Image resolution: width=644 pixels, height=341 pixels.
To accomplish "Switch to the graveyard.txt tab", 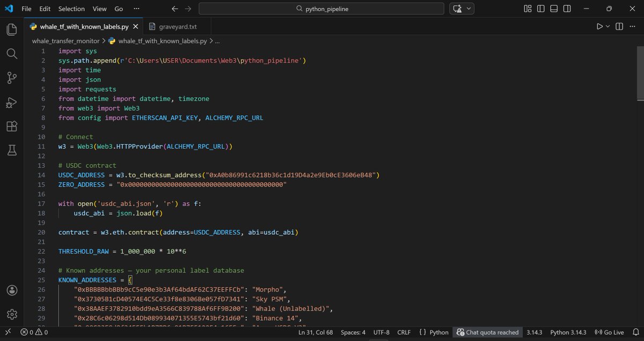I will [178, 26].
